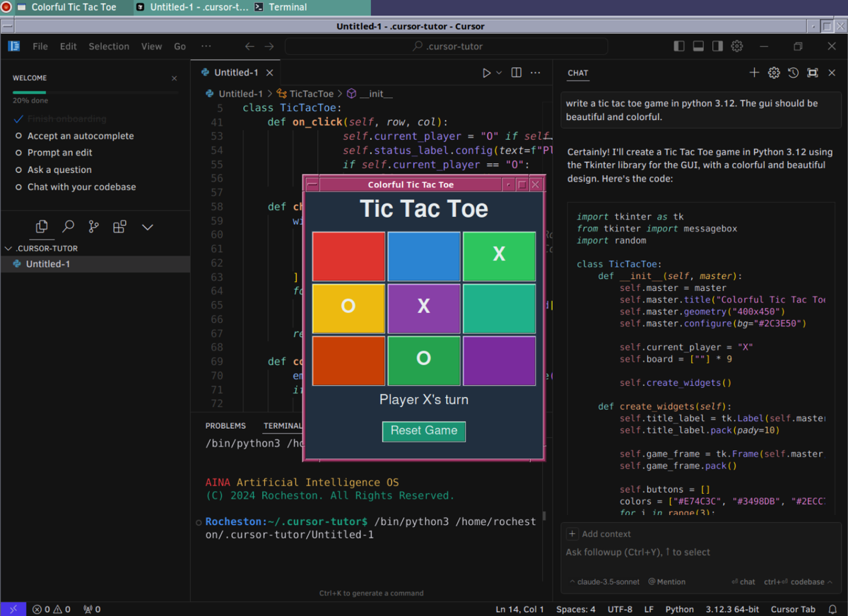Click the red top-left game tile
Viewport: 848px width, 616px height.
click(x=348, y=256)
